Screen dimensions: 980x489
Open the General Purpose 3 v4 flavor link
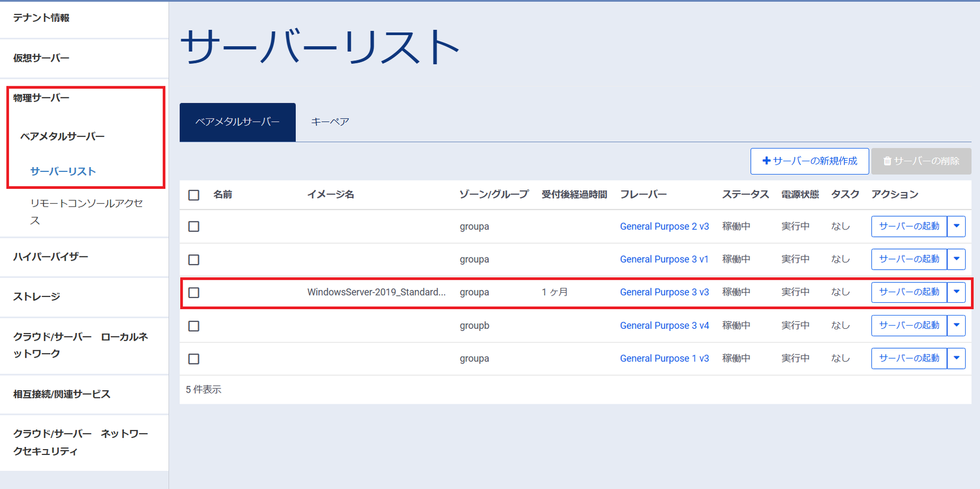pos(664,326)
